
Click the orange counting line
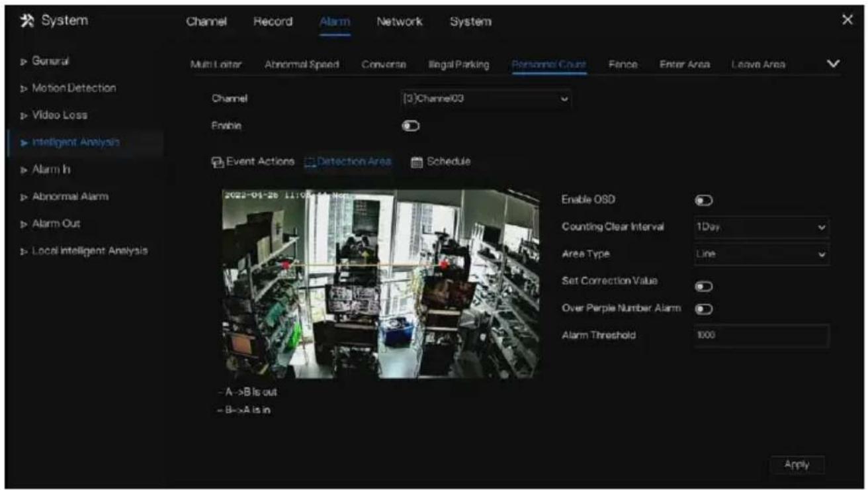click(x=365, y=264)
